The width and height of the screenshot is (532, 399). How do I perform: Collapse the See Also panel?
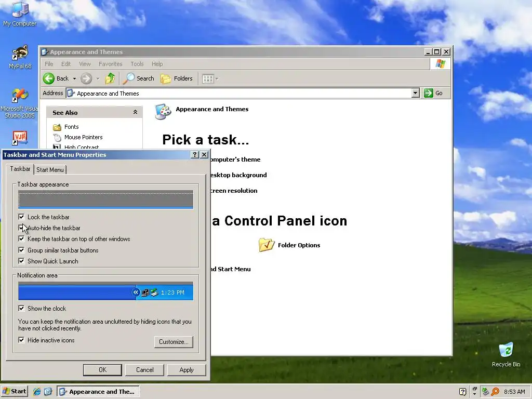point(135,112)
